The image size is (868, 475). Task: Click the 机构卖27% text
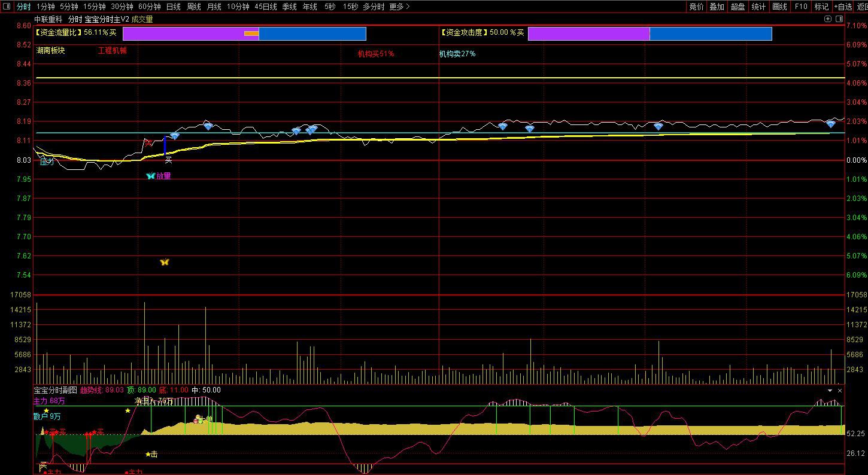click(457, 54)
